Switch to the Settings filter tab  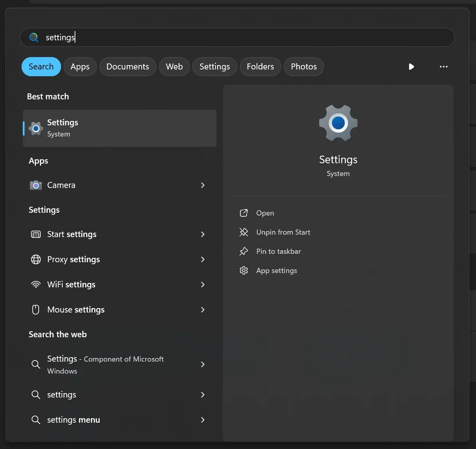[x=215, y=67]
